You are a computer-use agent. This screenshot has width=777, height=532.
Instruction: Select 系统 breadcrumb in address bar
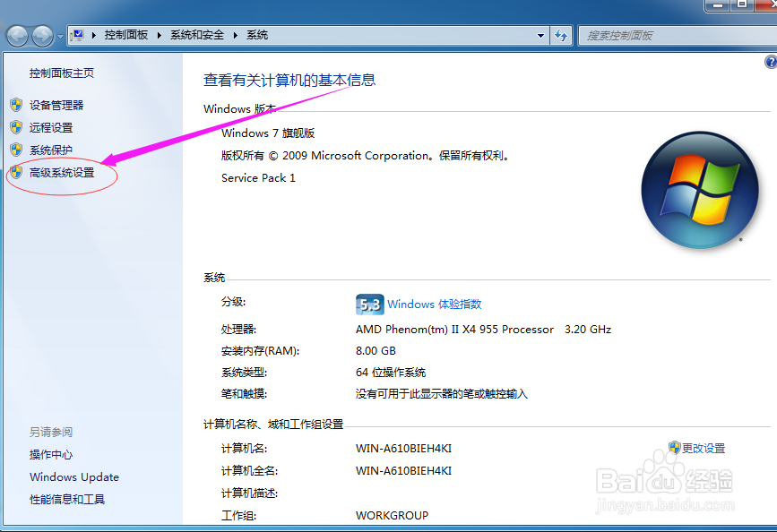point(257,35)
